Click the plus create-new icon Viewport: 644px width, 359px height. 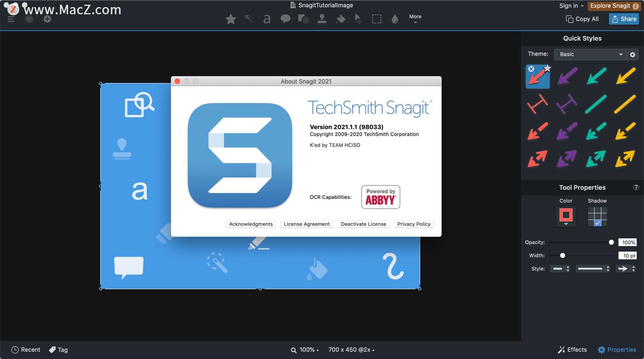click(x=47, y=19)
